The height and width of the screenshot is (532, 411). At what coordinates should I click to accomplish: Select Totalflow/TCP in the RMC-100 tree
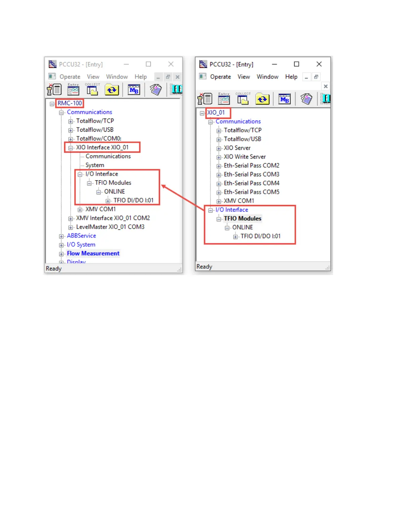[95, 121]
